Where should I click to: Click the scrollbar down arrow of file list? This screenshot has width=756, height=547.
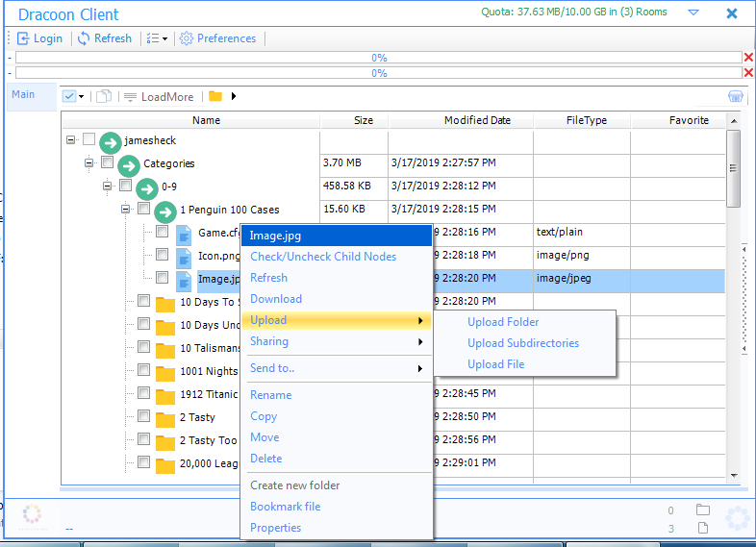(x=734, y=476)
